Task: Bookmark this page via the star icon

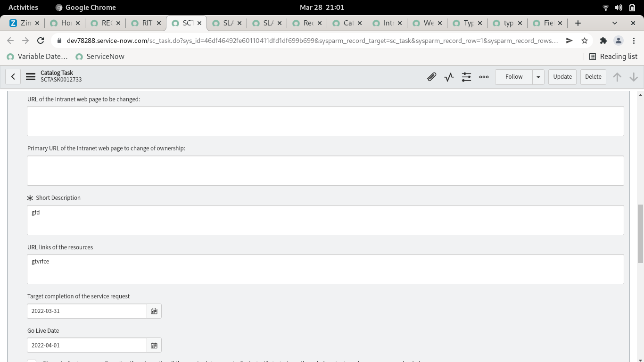Action: pyautogui.click(x=584, y=41)
